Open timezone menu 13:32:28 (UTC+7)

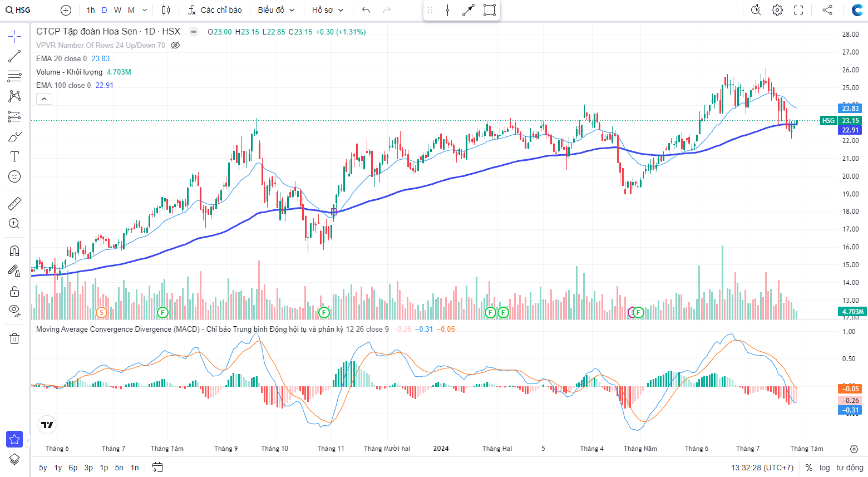pos(762,468)
